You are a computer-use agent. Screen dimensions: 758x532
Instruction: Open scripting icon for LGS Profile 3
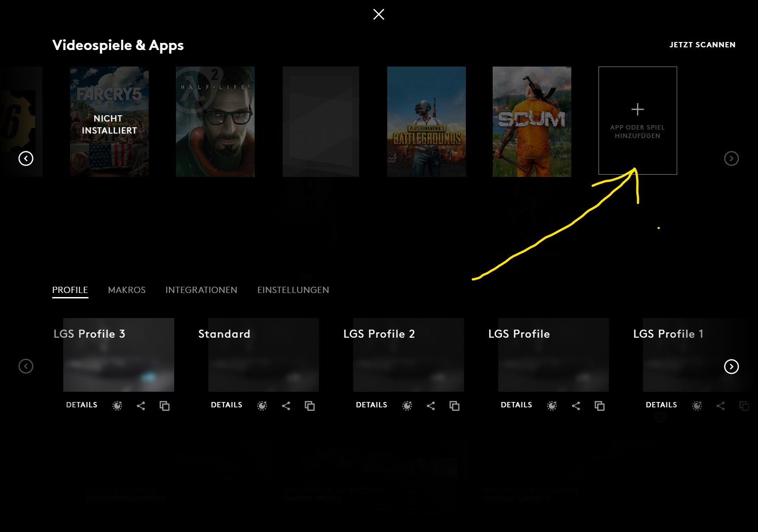click(x=117, y=406)
